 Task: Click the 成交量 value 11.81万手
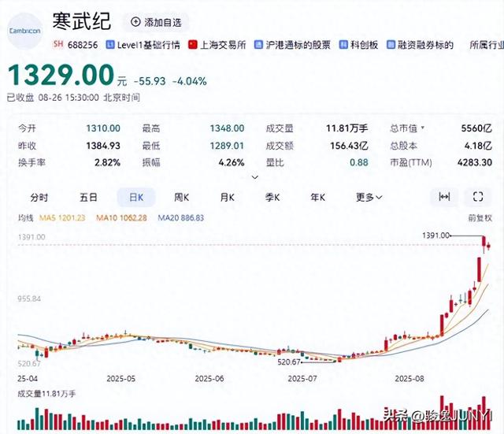click(x=346, y=128)
